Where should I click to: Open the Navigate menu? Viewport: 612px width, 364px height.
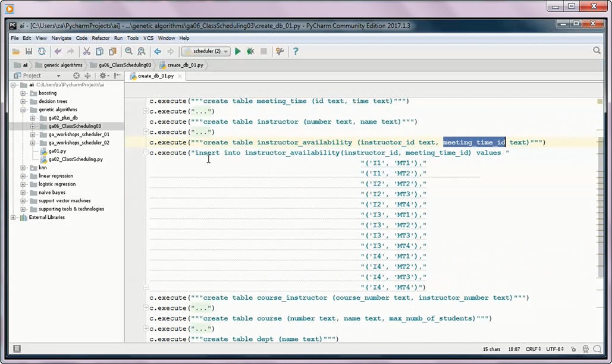point(61,38)
